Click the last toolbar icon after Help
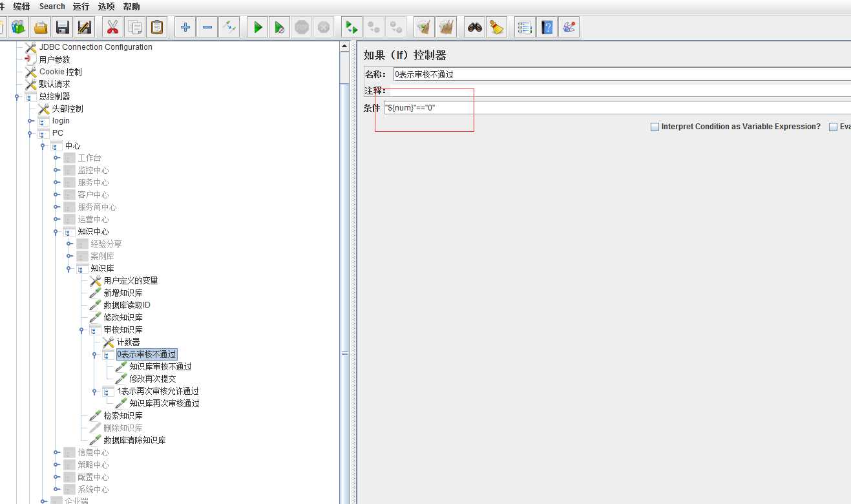 coord(569,27)
